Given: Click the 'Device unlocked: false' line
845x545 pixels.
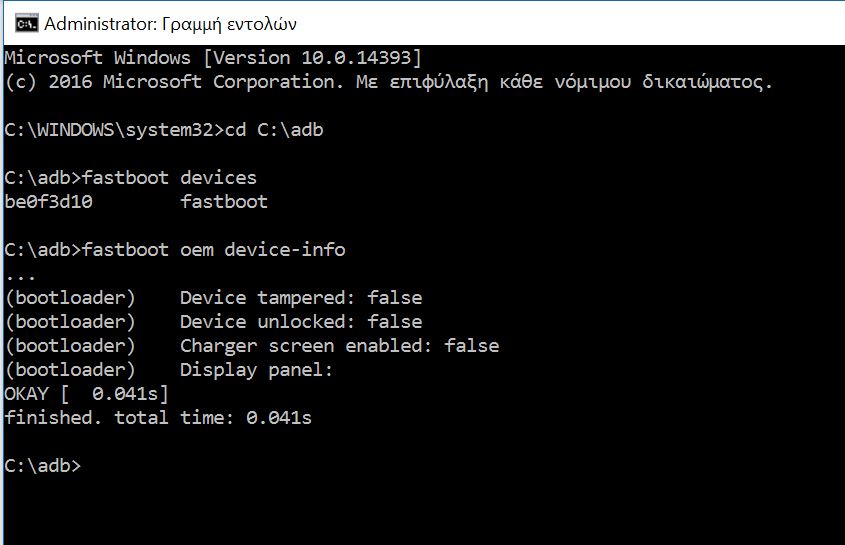Looking at the screenshot, I should pos(300,322).
